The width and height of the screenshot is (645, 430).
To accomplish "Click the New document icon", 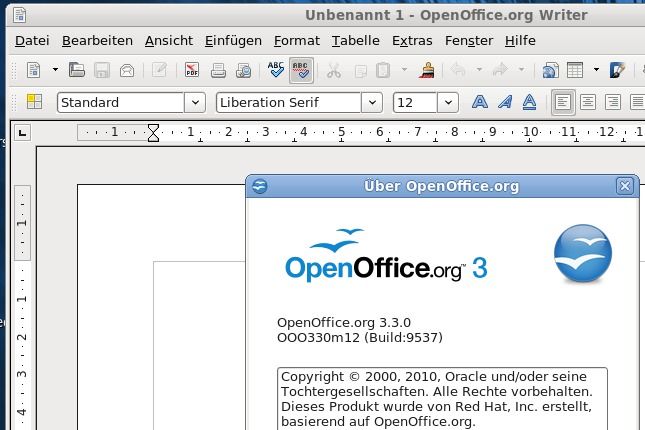I will [34, 70].
